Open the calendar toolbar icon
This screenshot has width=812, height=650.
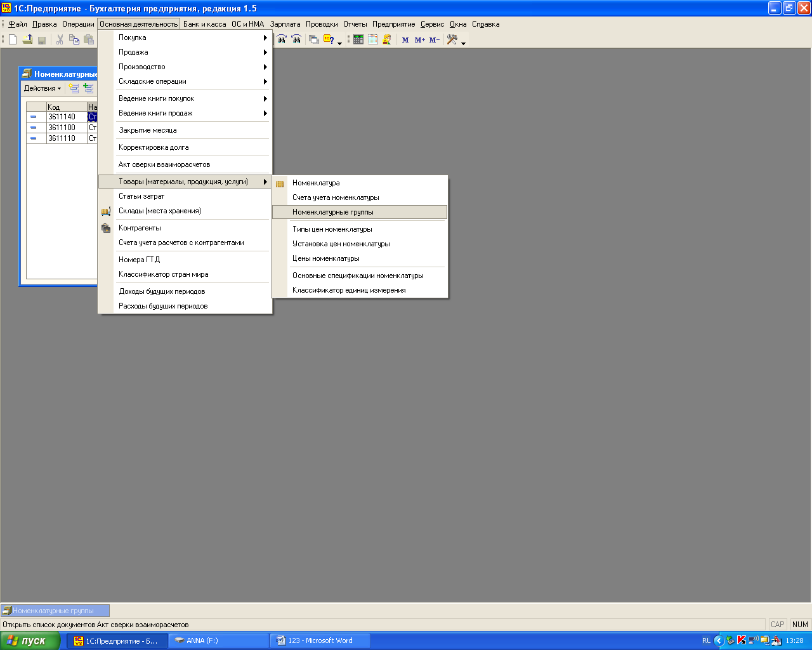tap(373, 39)
